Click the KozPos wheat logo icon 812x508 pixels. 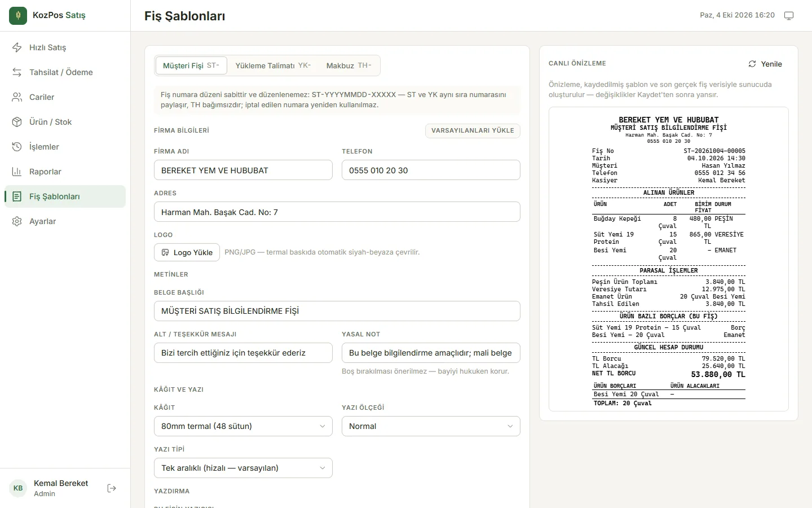click(18, 16)
